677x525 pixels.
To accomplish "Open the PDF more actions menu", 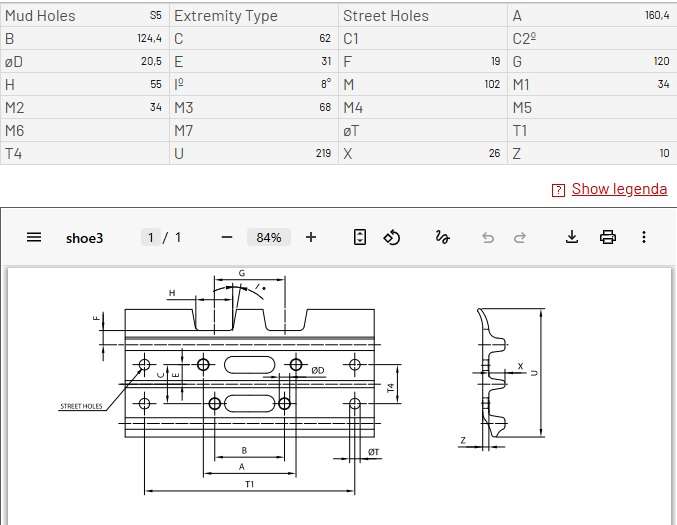I will pos(644,237).
